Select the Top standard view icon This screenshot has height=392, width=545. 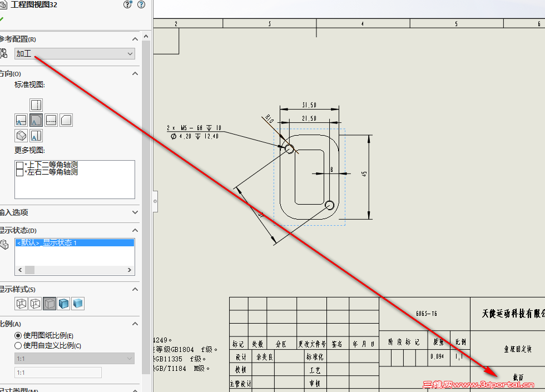pyautogui.click(x=36, y=105)
